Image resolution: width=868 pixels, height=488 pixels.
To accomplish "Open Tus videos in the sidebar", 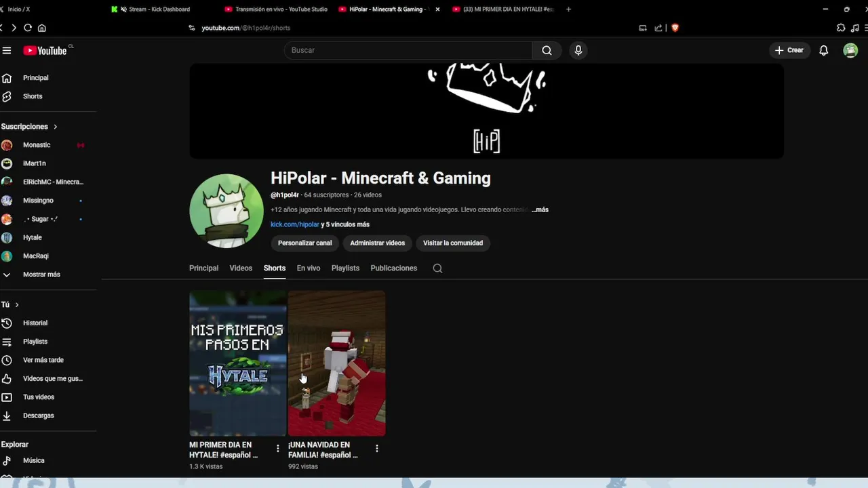I will point(39,397).
